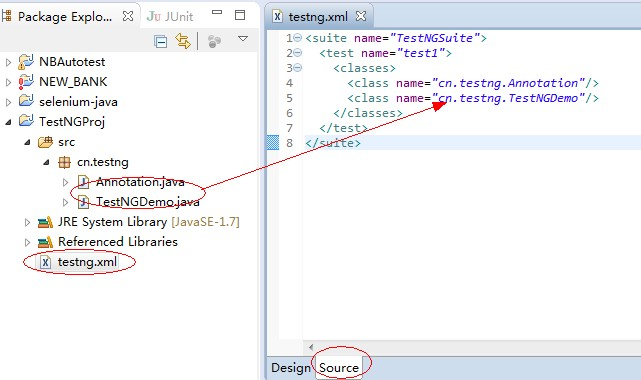Expand the NEW_BANK project
641x380 pixels.
click(9, 82)
